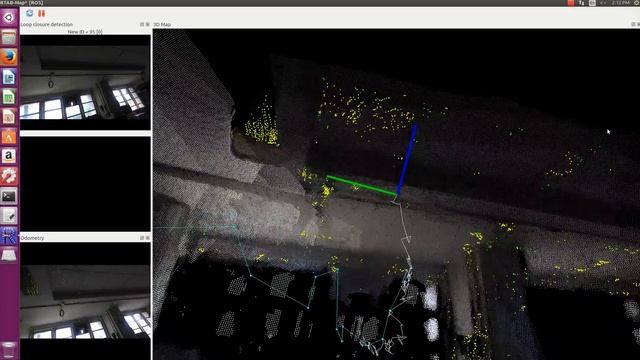Launch Firefox from the dock

pos(9,57)
